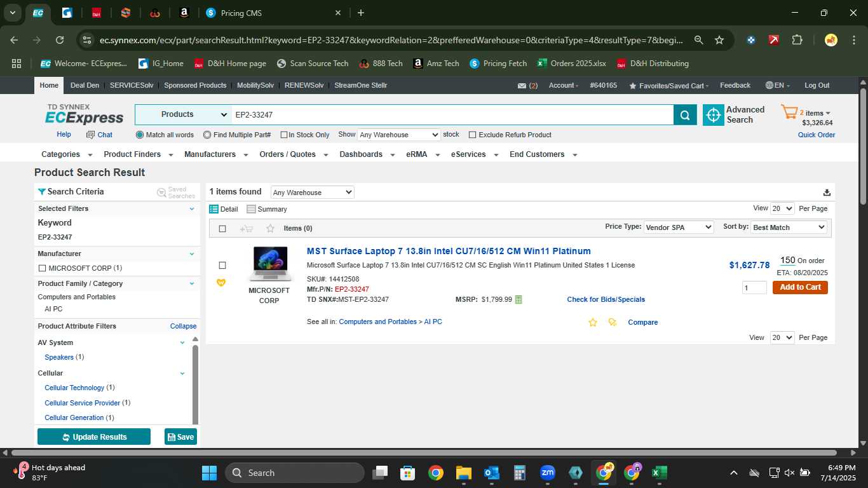Click the MSRP calculator icon
The height and width of the screenshot is (488, 868).
coord(519,299)
